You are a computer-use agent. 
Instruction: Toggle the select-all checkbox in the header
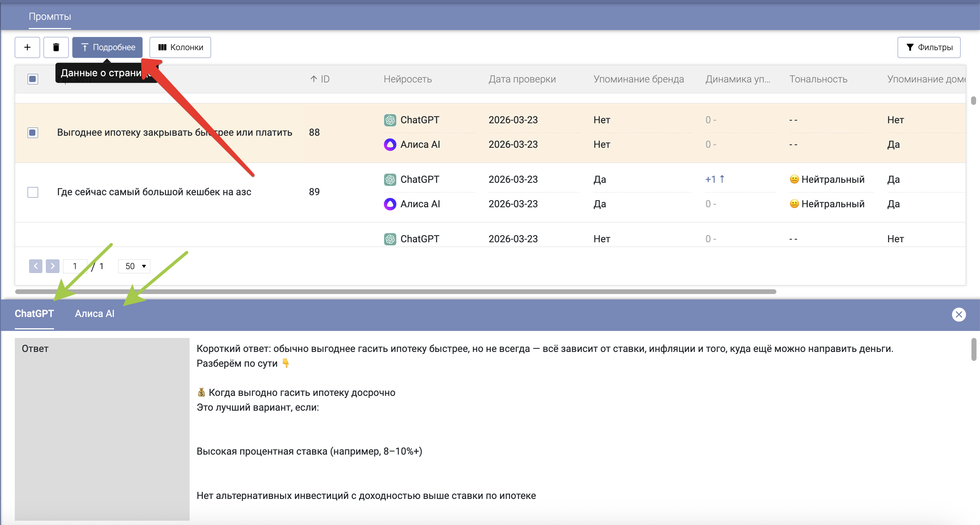point(33,79)
